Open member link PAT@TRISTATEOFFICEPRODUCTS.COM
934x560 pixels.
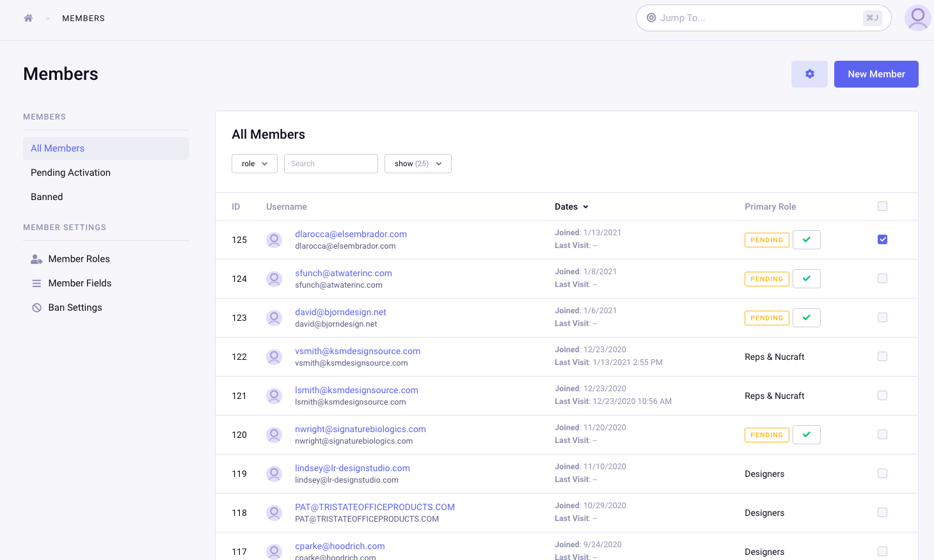coord(375,507)
